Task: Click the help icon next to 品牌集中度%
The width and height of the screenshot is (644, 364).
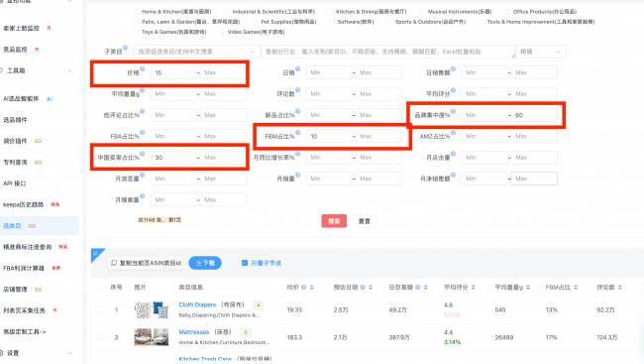Action: point(453,111)
